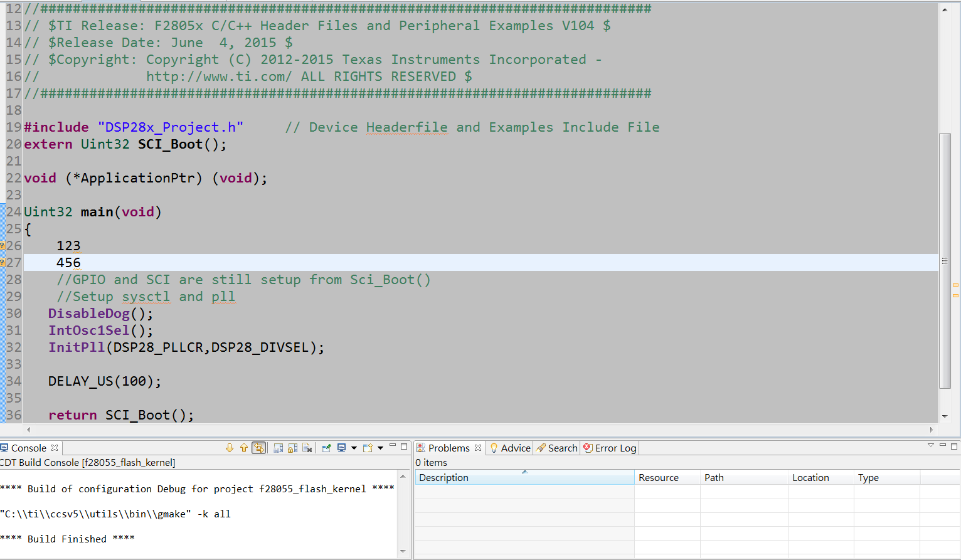The width and height of the screenshot is (961, 560).
Task: Open the Problems view menu triangle
Action: point(931,445)
